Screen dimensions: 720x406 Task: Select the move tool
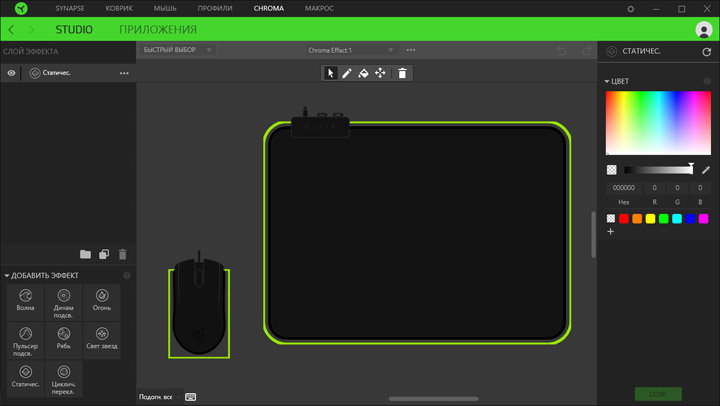coord(380,73)
